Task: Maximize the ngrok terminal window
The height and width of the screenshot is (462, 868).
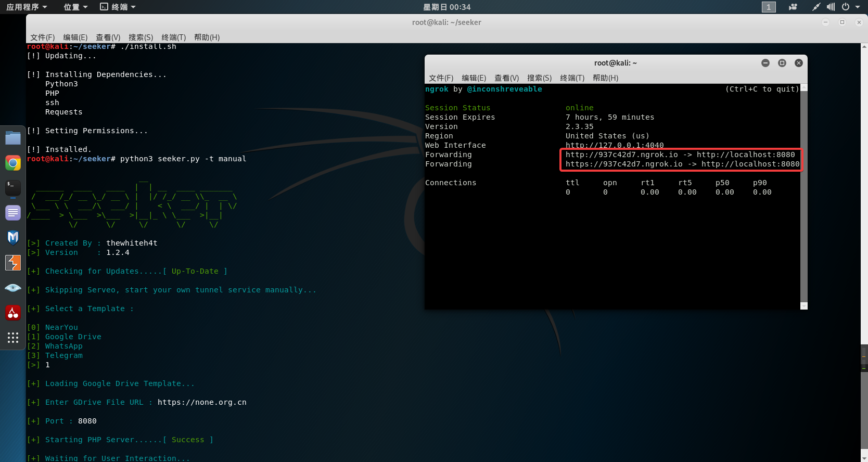Action: 782,63
